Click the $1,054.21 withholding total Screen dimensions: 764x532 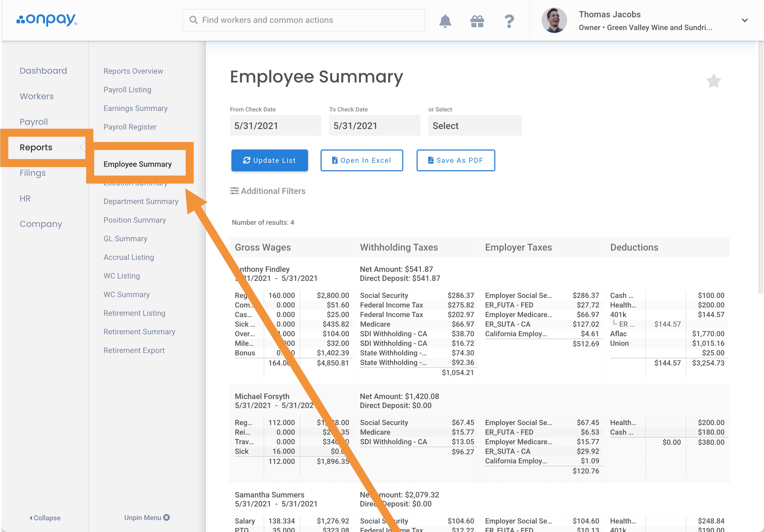coord(458,373)
